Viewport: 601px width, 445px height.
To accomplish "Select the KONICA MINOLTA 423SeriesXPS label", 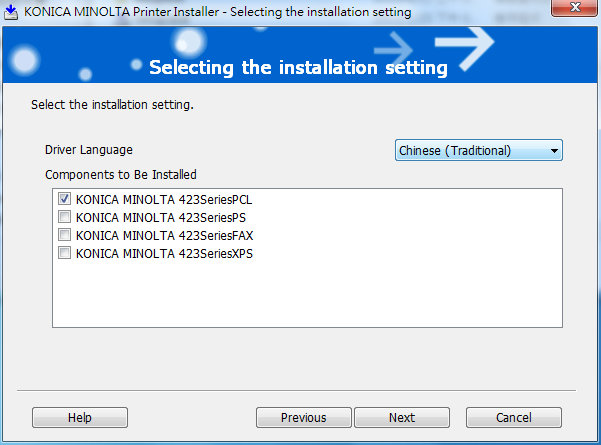I will [x=164, y=254].
